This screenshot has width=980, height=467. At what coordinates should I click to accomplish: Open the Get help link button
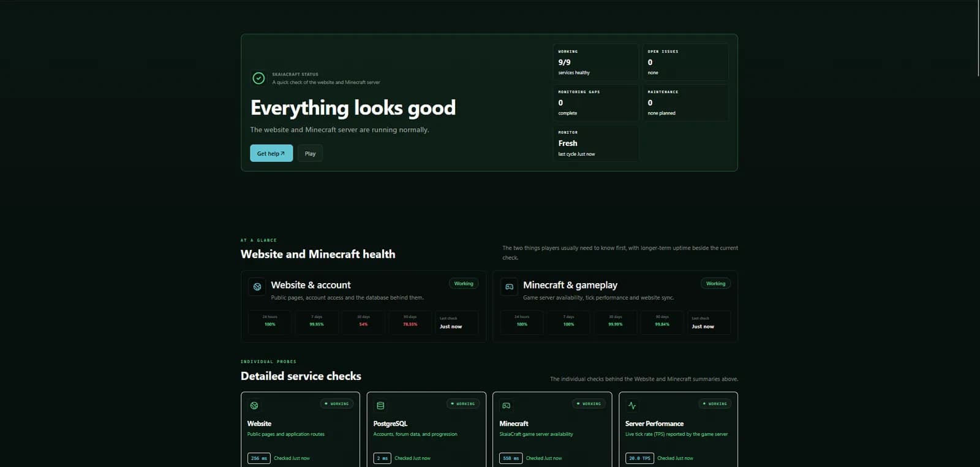[x=271, y=153]
